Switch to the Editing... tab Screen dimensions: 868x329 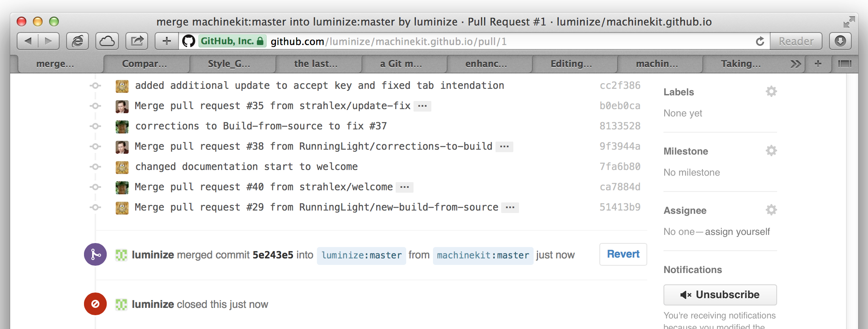pos(571,64)
